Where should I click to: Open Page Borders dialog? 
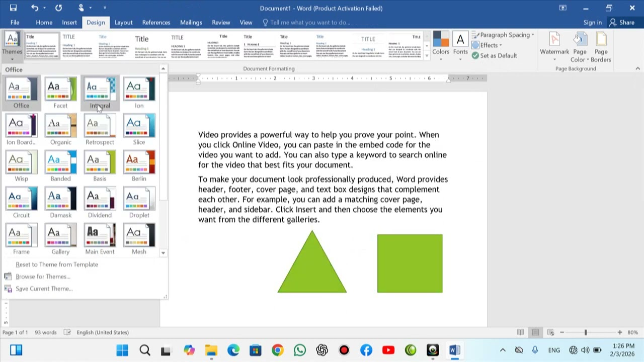601,46
